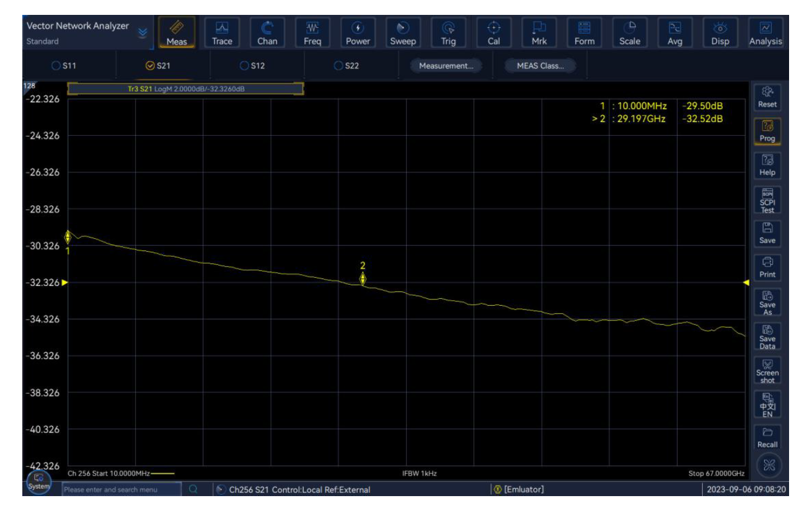Screen dimensions: 812x511
Task: Click the left reference level arrow indicator
Action: click(x=64, y=282)
